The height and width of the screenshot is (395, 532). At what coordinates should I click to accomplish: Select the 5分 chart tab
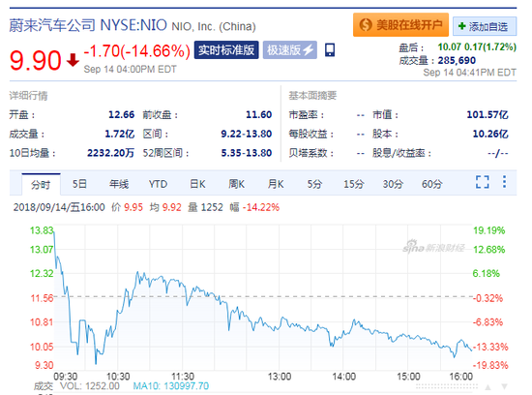pos(314,184)
